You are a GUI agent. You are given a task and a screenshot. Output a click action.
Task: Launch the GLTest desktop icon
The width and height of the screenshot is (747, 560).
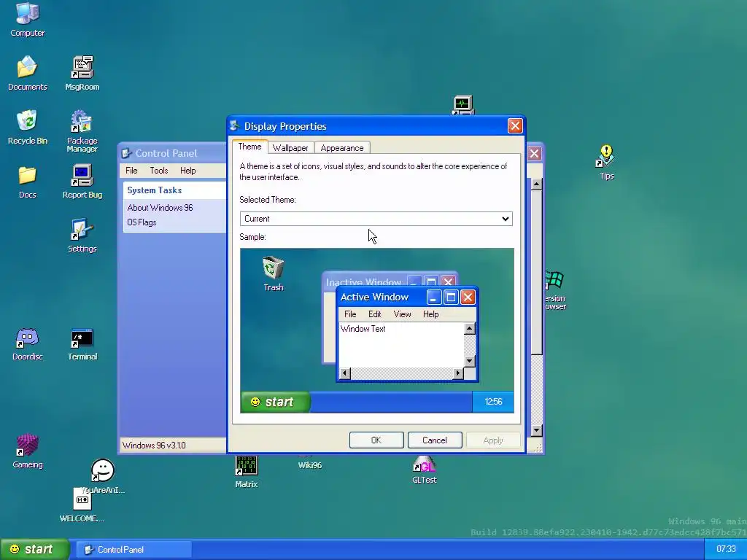click(424, 470)
